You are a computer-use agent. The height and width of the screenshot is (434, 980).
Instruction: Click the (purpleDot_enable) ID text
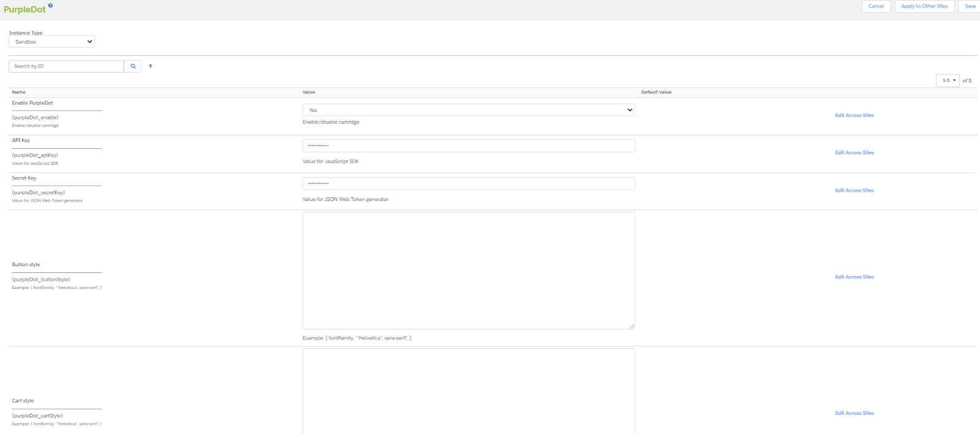point(36,117)
